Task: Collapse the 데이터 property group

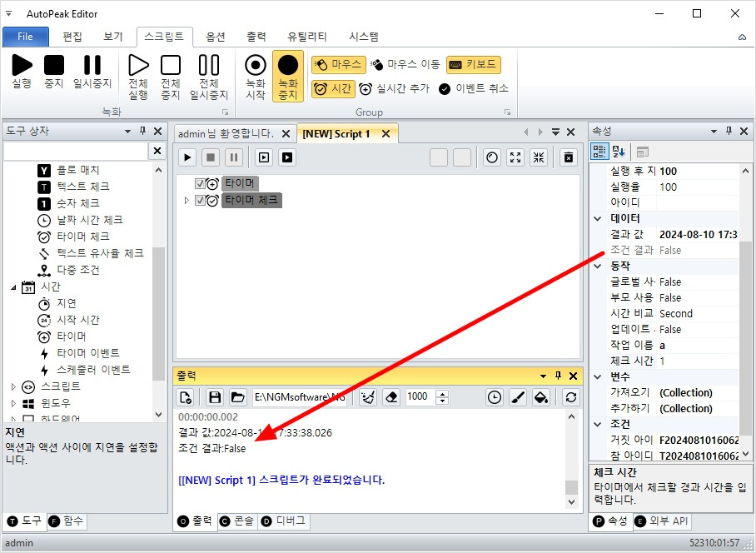Action: coord(598,218)
